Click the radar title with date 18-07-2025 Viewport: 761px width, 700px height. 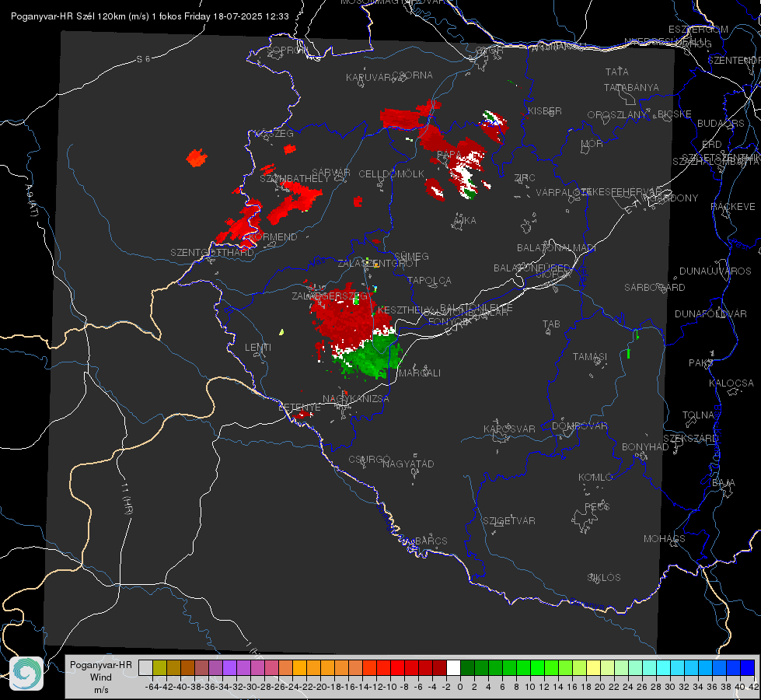[x=150, y=16]
